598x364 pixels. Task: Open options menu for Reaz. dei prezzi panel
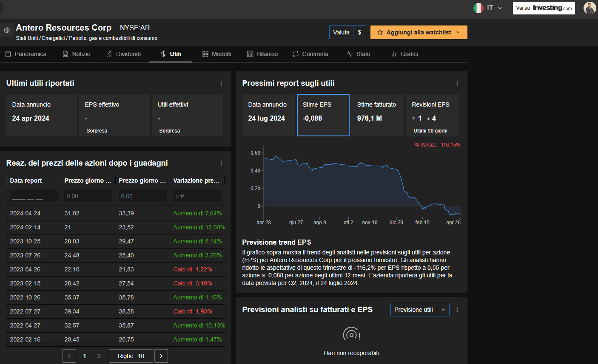tap(221, 163)
